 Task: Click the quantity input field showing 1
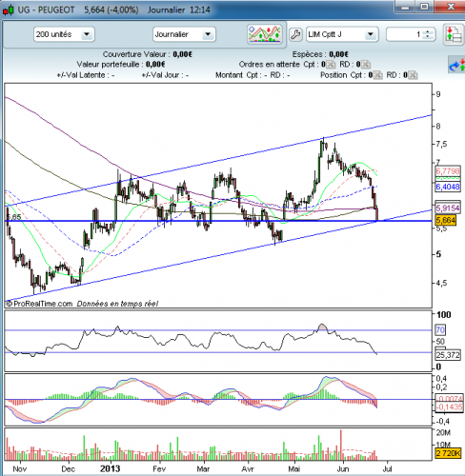tap(406, 34)
